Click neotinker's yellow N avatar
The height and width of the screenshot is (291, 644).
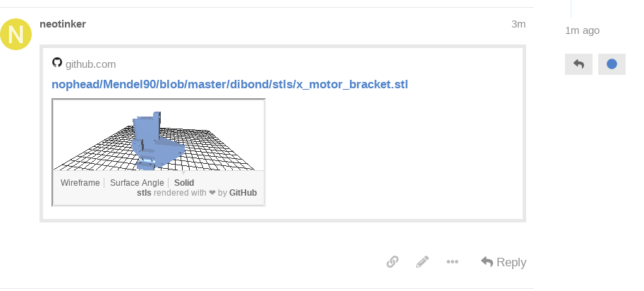tap(16, 34)
